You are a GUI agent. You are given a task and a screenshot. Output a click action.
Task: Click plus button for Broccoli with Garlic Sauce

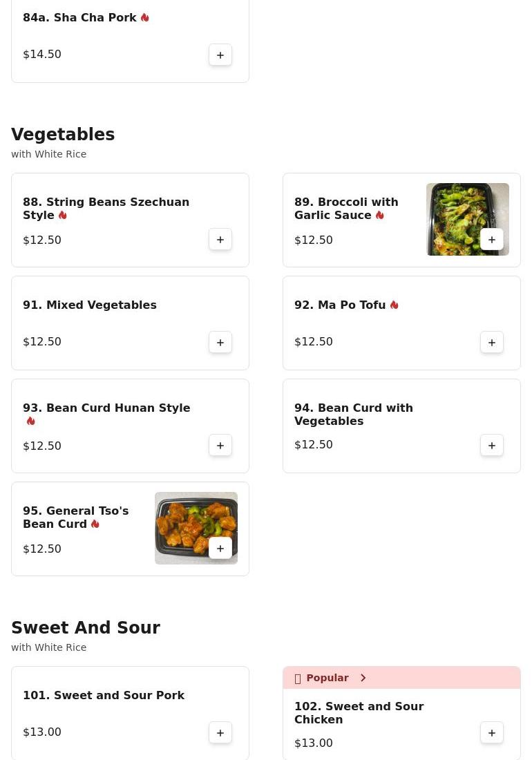click(492, 240)
